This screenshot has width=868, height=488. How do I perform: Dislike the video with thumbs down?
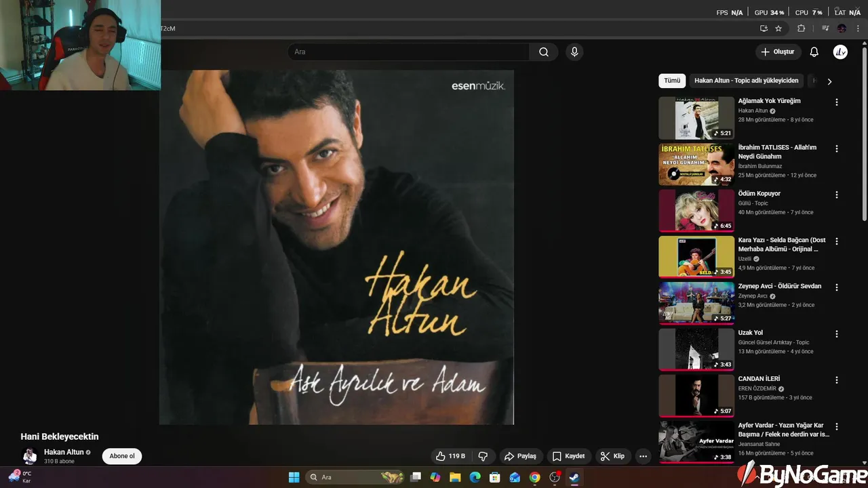click(484, 456)
